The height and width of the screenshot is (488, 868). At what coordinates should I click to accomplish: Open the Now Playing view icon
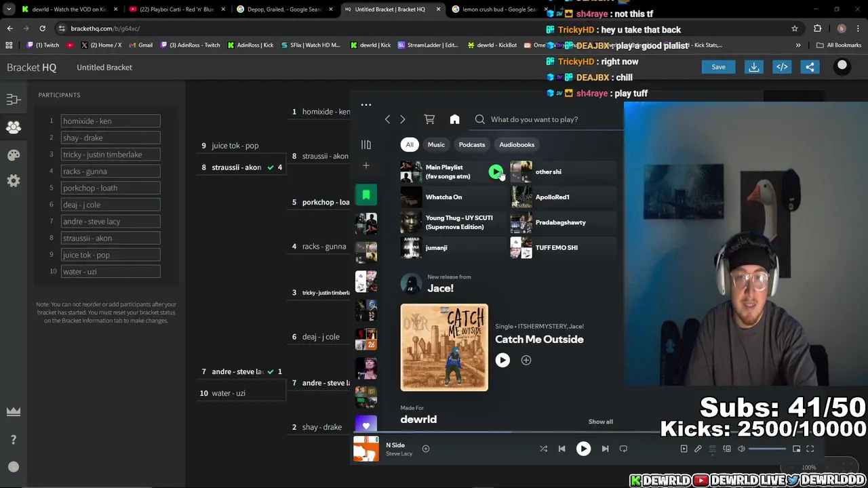(x=684, y=449)
